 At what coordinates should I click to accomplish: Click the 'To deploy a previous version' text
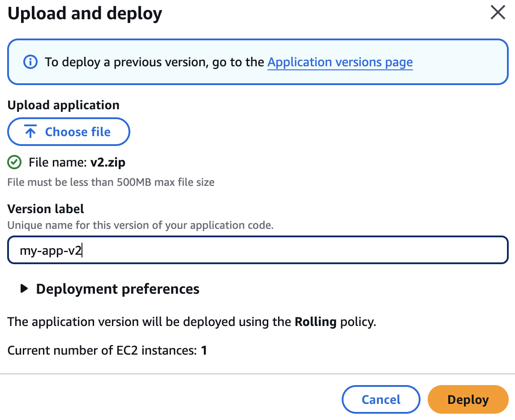[154, 62]
